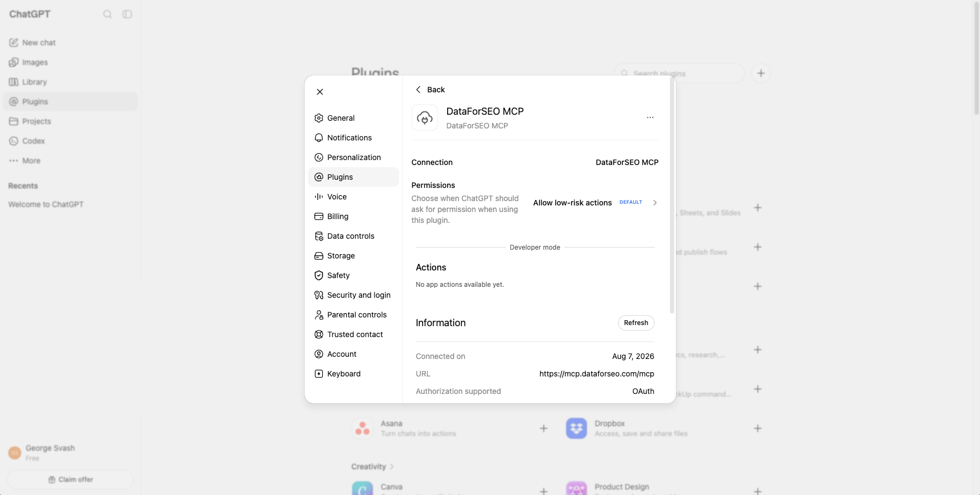Show the Storage settings tab
Screen dimensions: 980x495
pyautogui.click(x=353, y=256)
